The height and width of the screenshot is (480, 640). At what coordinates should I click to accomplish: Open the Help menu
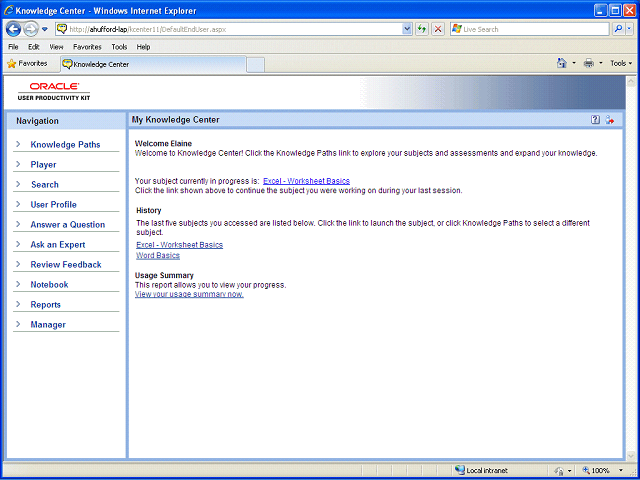click(x=143, y=47)
